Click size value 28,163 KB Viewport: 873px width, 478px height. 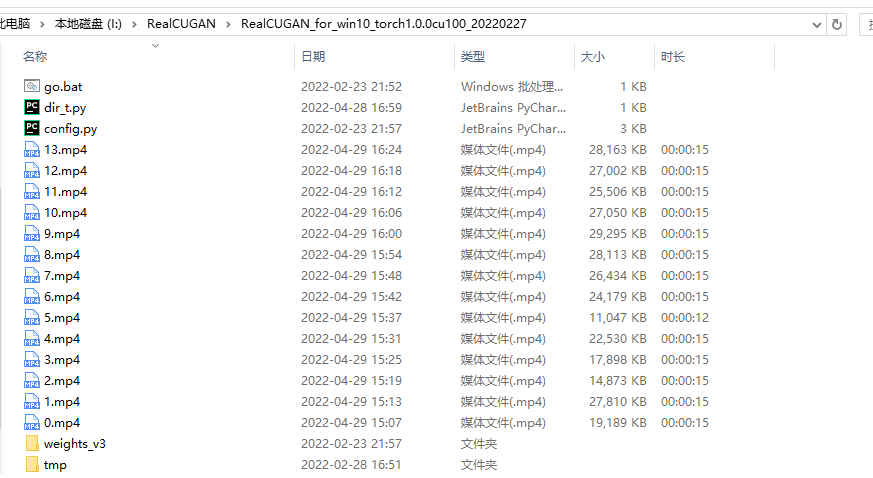[x=617, y=150]
